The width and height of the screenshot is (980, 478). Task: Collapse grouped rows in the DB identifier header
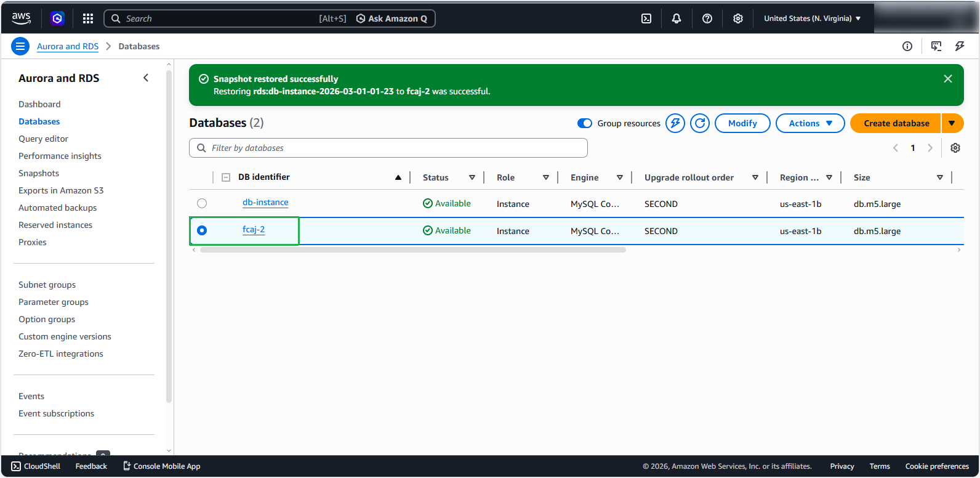(x=226, y=177)
